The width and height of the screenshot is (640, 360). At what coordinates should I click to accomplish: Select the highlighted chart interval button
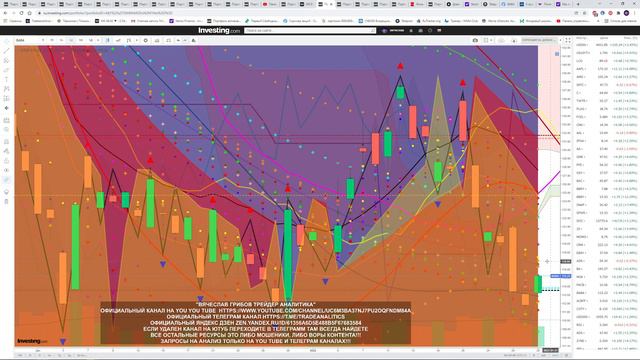[71, 40]
